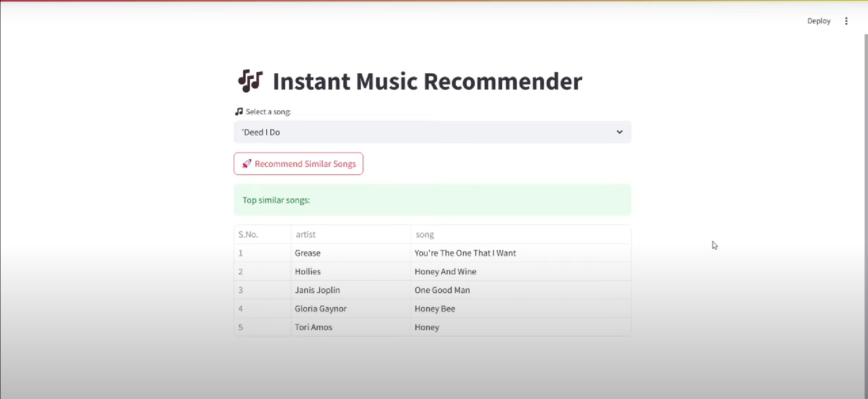868x399 pixels.
Task: Click the Top similar songs banner
Action: (432, 200)
